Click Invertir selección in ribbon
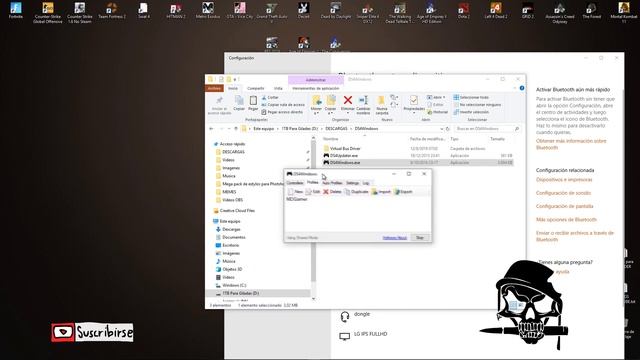The height and width of the screenshot is (360, 640). [471, 112]
